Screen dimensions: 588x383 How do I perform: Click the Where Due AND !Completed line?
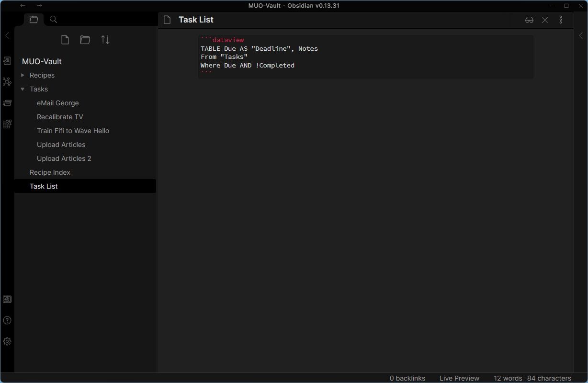click(x=248, y=65)
